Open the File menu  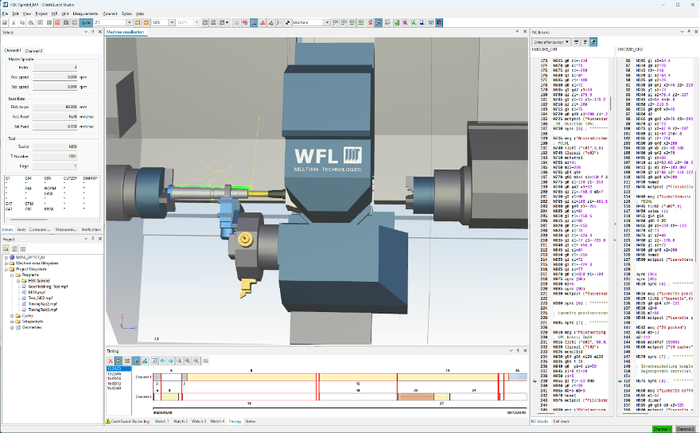5,13
